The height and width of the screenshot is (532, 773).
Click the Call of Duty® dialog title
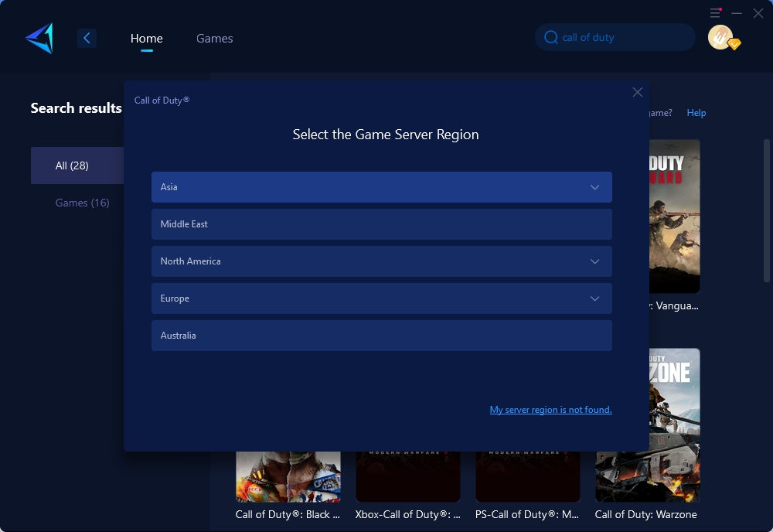[162, 100]
